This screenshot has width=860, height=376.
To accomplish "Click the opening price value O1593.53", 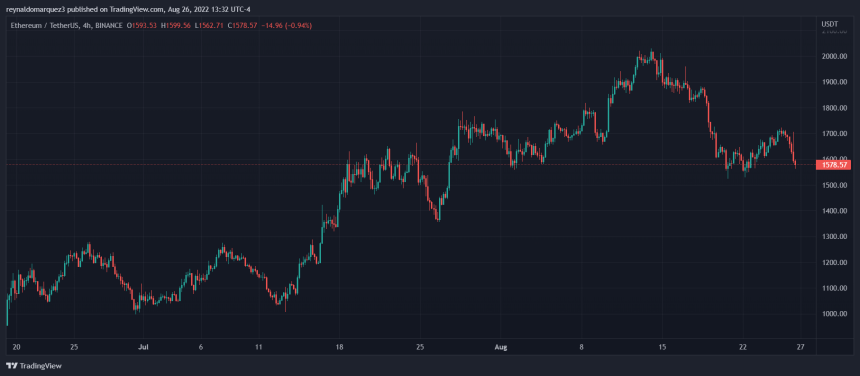I will (x=142, y=25).
